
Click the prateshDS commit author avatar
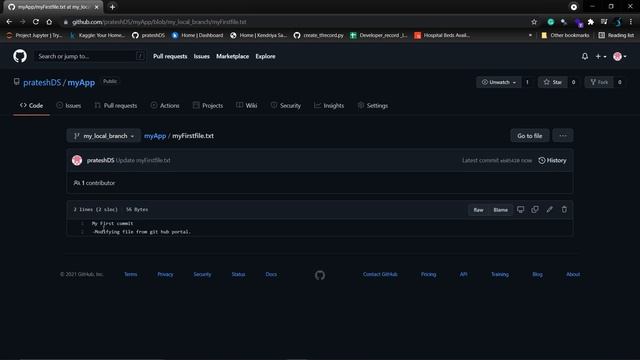(x=77, y=160)
